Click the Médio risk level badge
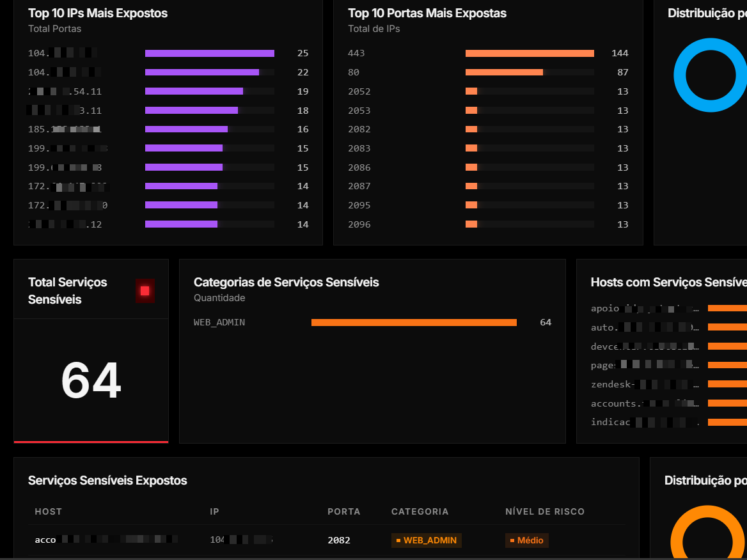 tap(527, 540)
